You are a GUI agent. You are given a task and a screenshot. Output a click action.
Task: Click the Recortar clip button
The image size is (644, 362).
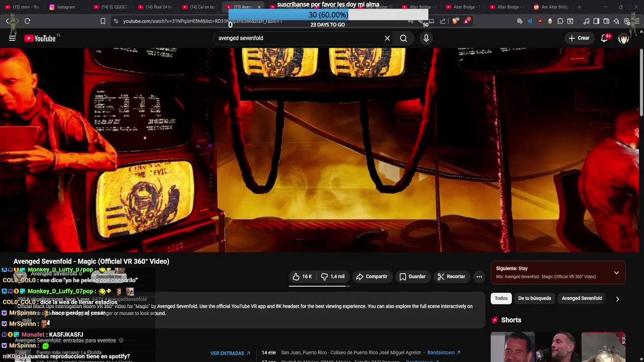(x=451, y=277)
